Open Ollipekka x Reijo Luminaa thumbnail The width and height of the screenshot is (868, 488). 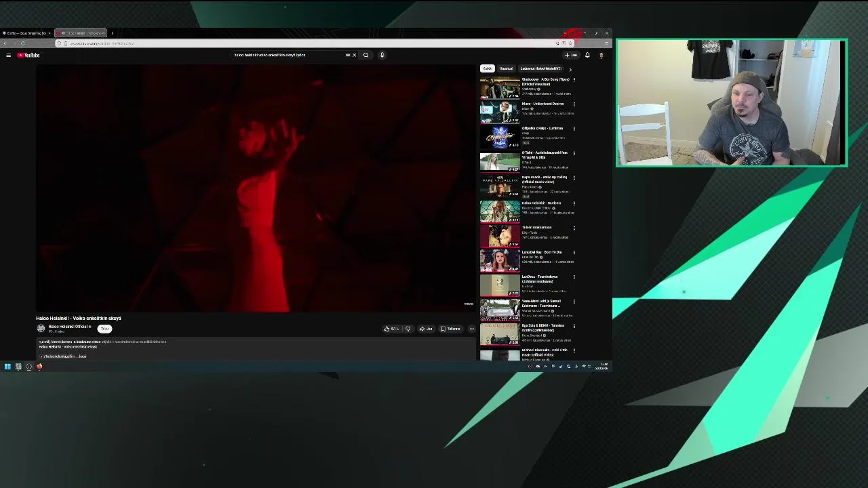[500, 137]
